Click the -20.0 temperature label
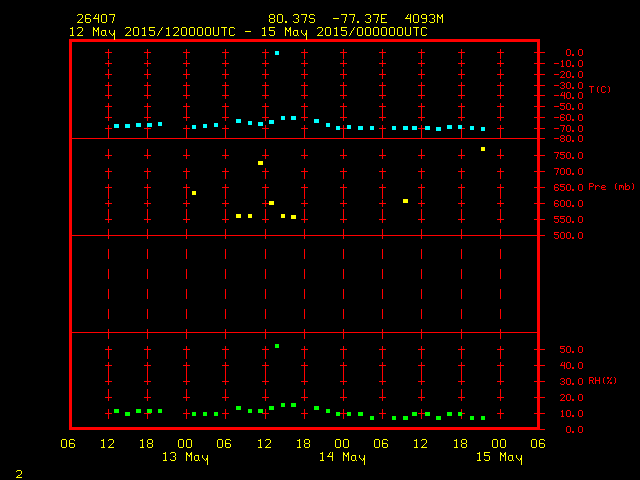 click(569, 75)
